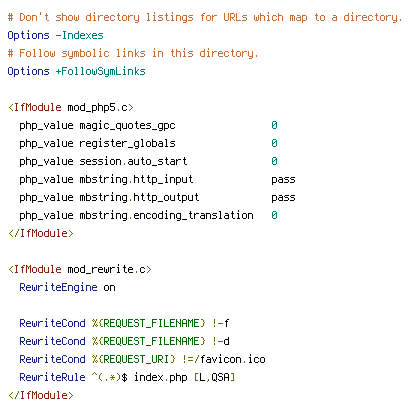Click the [L,QSA] flags text
Screen dimensions: 412x412
click(214, 377)
